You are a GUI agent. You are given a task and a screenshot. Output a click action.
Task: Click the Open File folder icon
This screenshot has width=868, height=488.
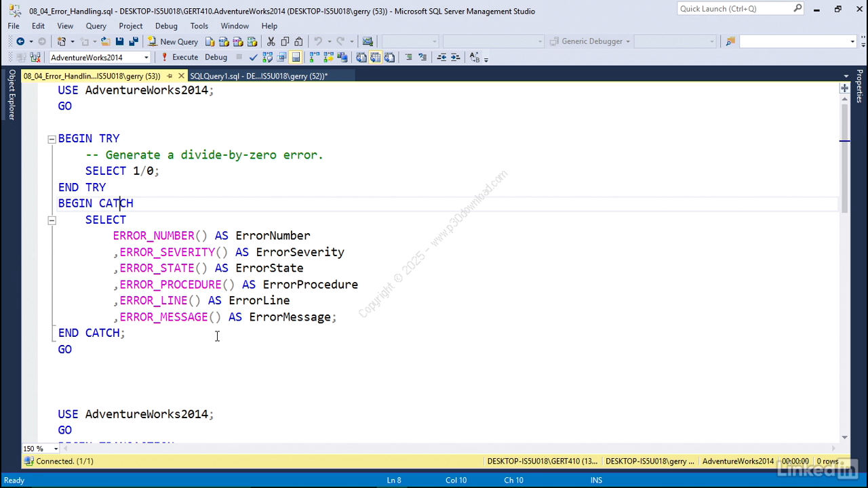click(x=105, y=41)
